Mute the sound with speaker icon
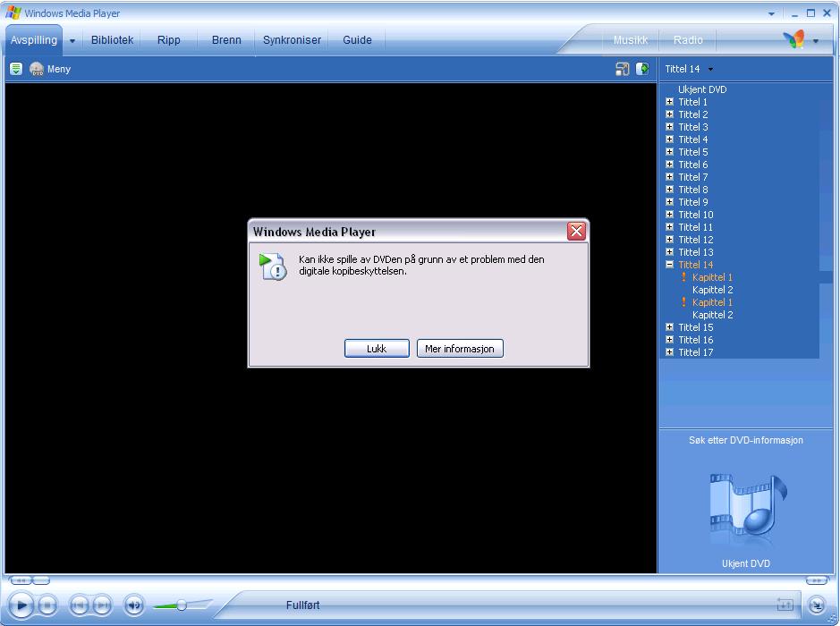Image resolution: width=840 pixels, height=626 pixels. click(134, 605)
